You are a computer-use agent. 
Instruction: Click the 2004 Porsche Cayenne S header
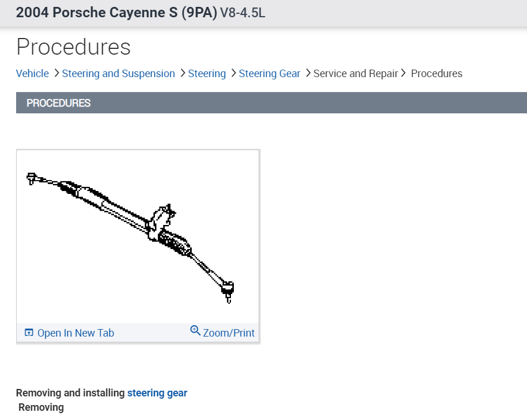(117, 12)
